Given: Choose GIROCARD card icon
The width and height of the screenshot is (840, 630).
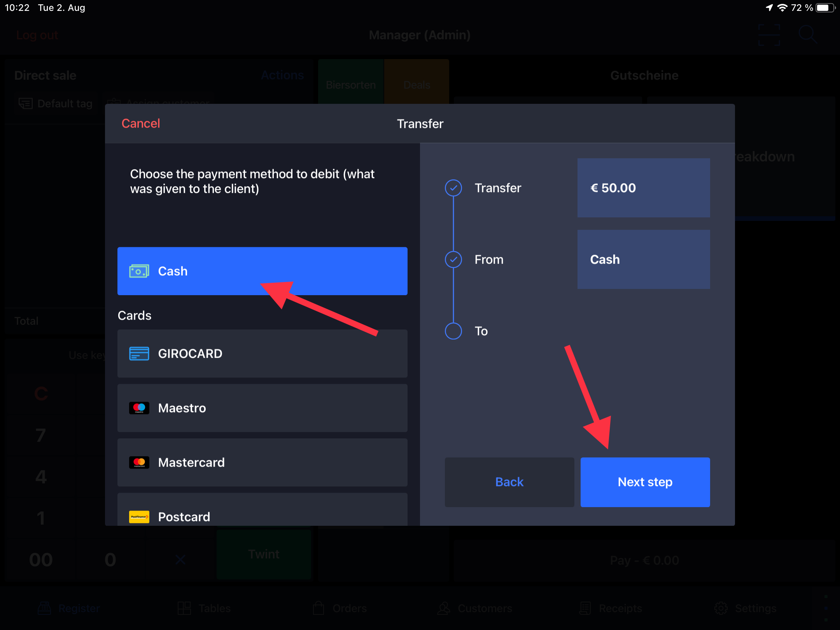Looking at the screenshot, I should 139,353.
